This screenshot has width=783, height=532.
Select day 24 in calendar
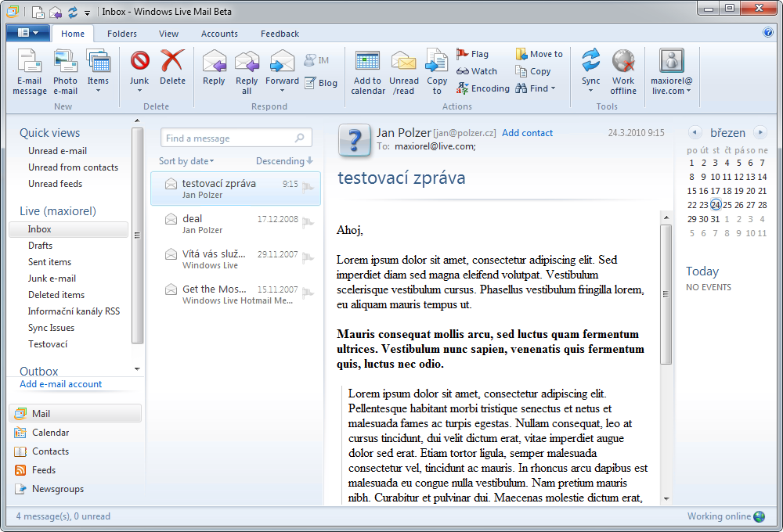[x=716, y=205]
